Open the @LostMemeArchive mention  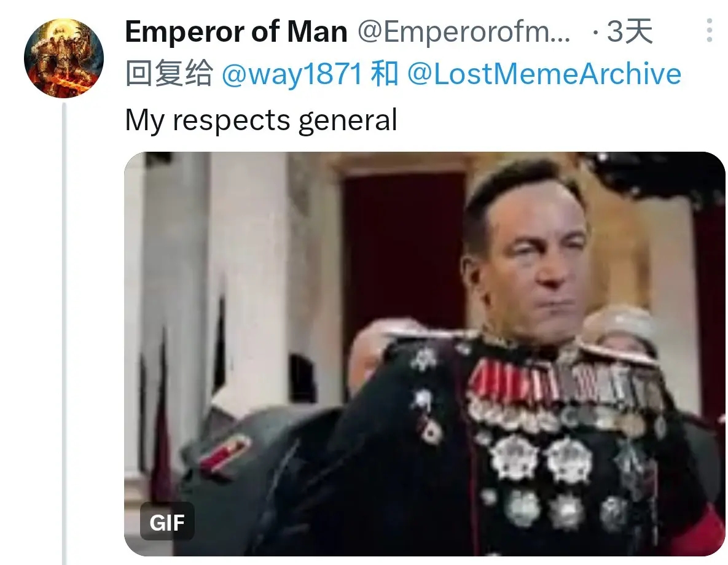tap(544, 74)
